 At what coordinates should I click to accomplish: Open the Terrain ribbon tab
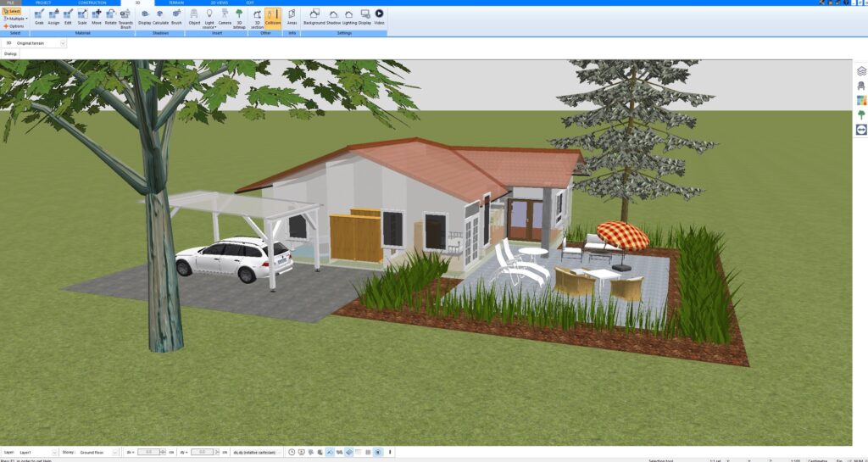click(175, 3)
